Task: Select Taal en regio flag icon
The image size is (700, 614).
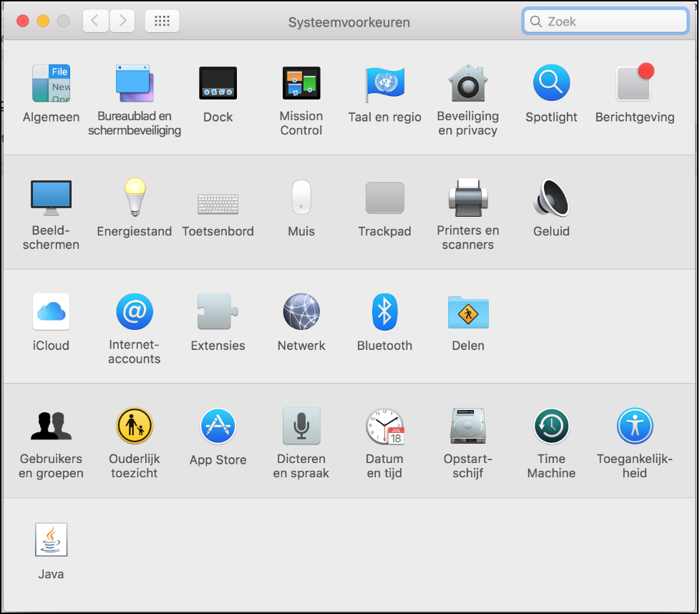Action: tap(384, 84)
